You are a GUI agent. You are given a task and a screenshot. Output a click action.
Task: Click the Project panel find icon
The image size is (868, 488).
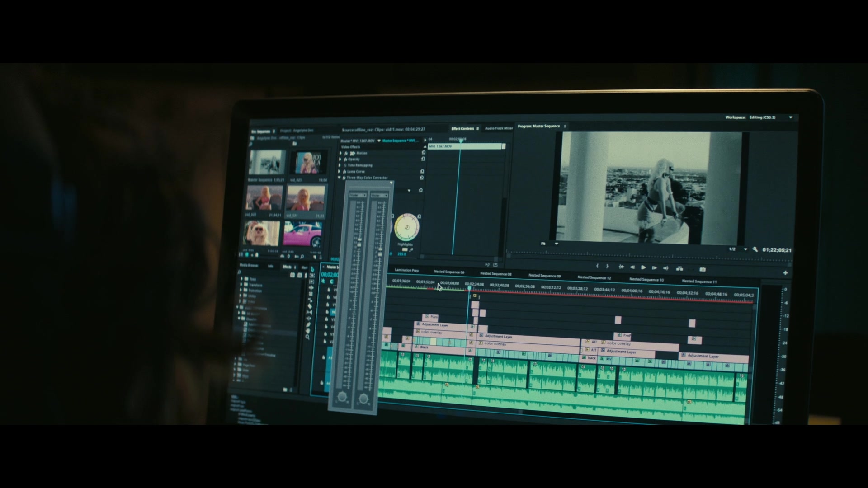click(x=302, y=257)
